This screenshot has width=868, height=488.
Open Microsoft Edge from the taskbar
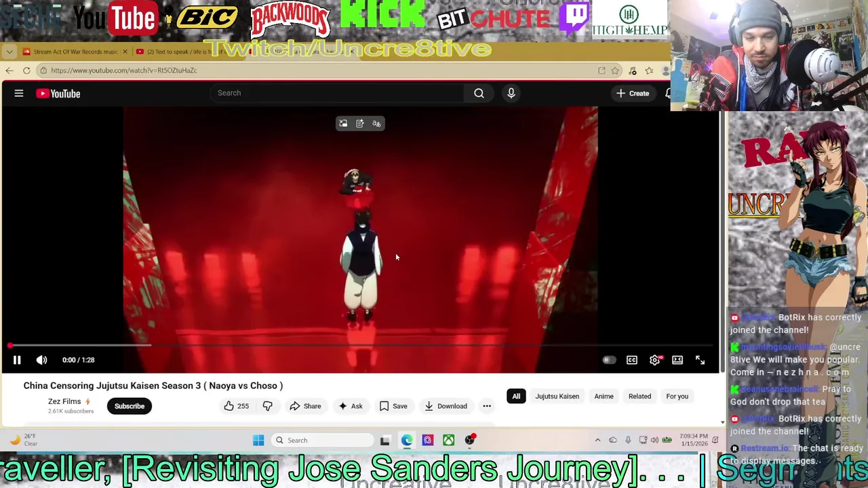[x=406, y=441]
